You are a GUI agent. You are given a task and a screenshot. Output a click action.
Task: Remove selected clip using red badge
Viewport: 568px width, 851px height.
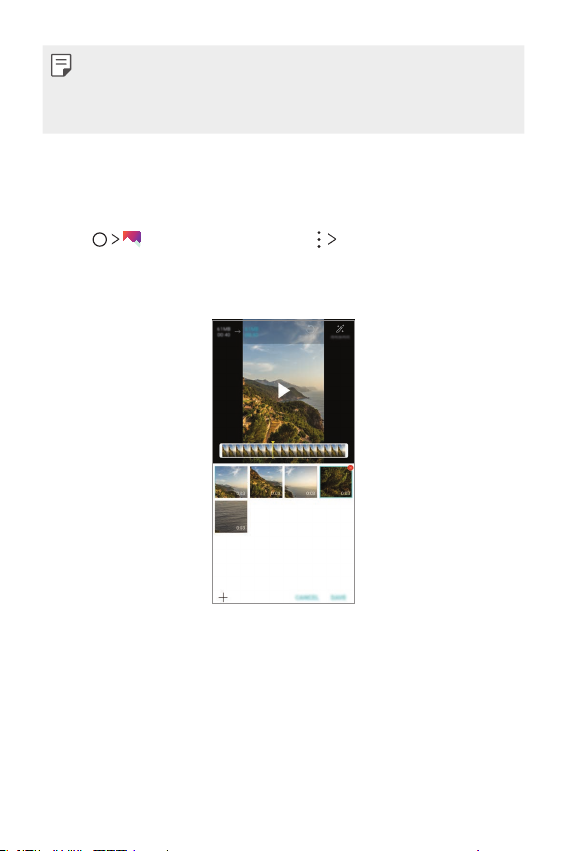pyautogui.click(x=350, y=467)
